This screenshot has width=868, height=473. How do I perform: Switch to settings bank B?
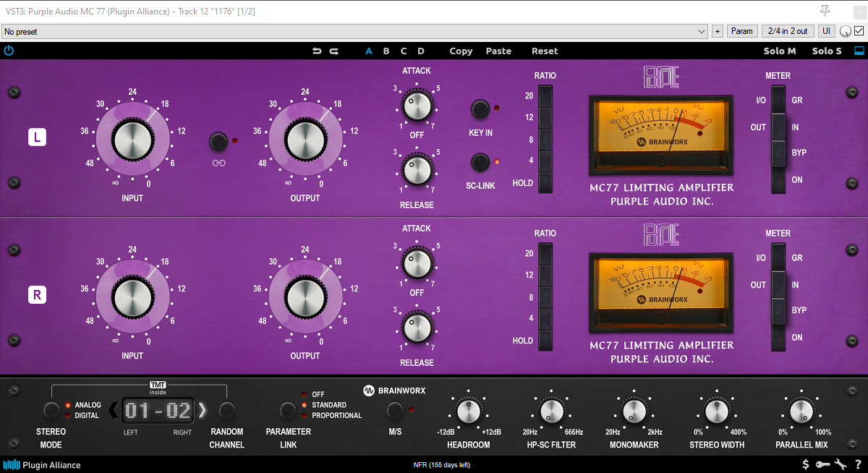[x=386, y=51]
